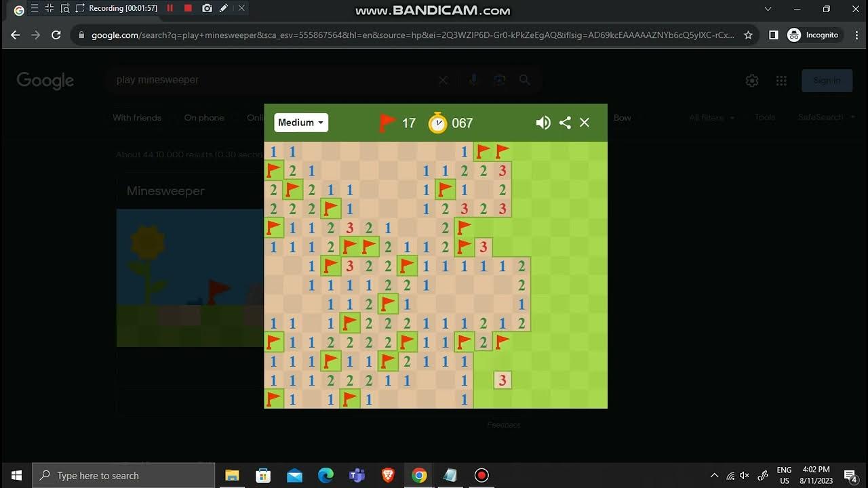Clear the Google search query

click(x=443, y=80)
